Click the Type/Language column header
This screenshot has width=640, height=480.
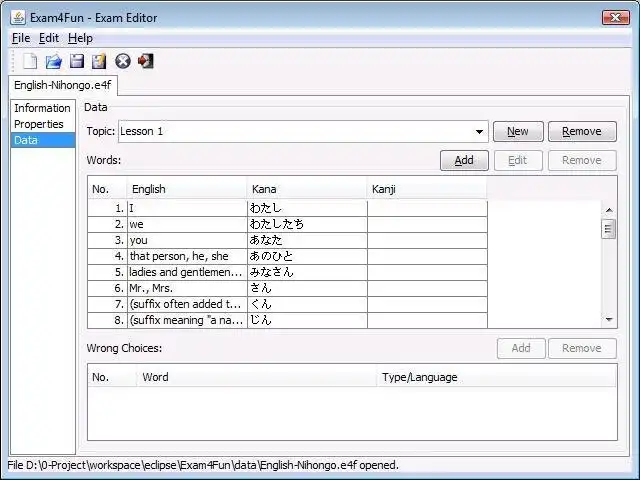pos(496,377)
